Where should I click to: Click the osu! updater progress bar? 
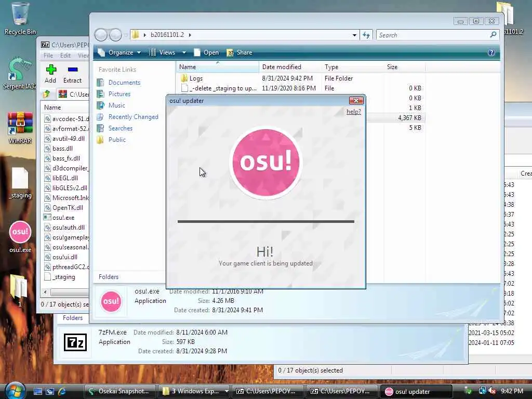coord(266,221)
